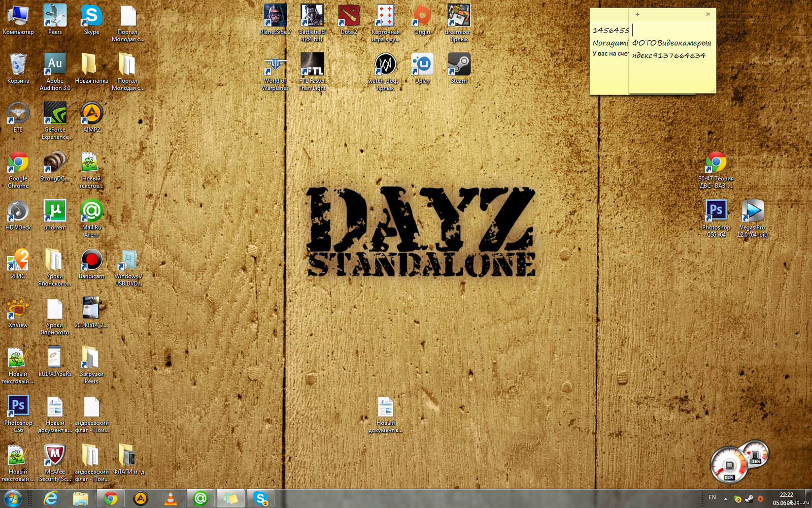Open the 30-47 Теория ДВС Chrome shortcut

pos(716,170)
